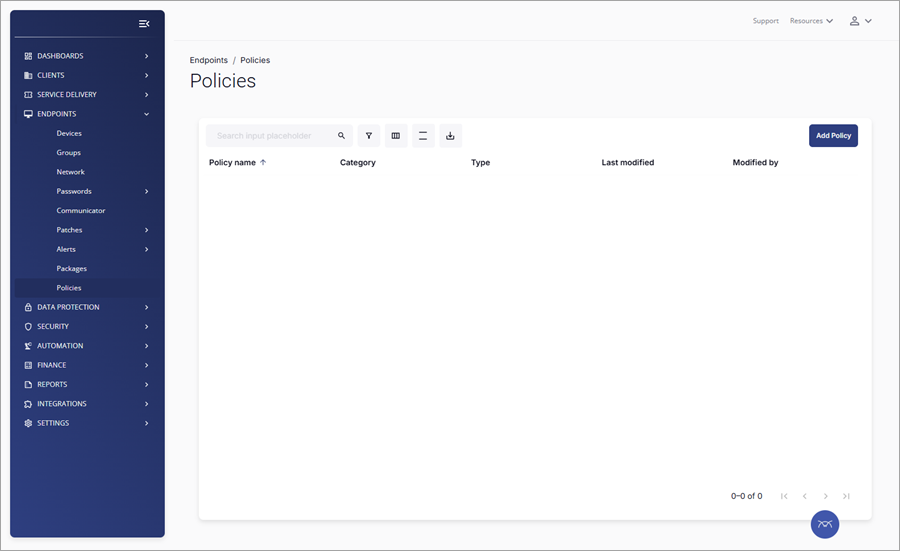Go to Endpoints breadcrumb
Image resolution: width=900 pixels, height=551 pixels.
[x=208, y=60]
